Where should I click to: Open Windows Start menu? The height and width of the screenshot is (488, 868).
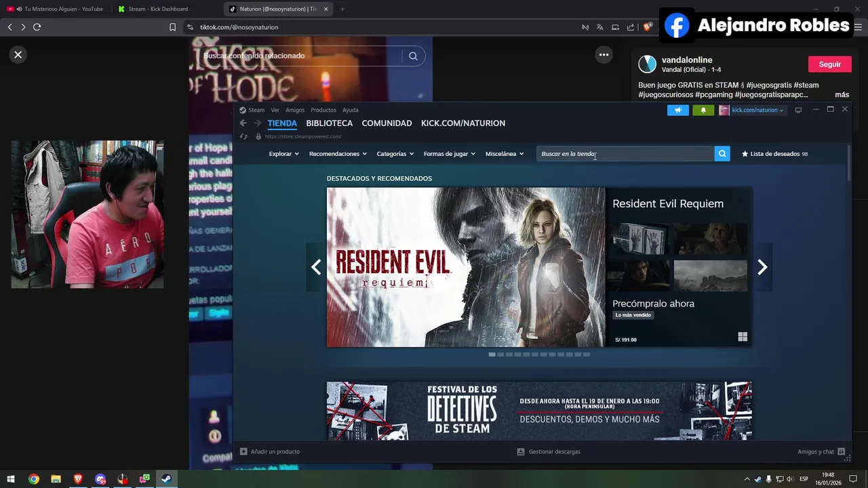(11, 479)
